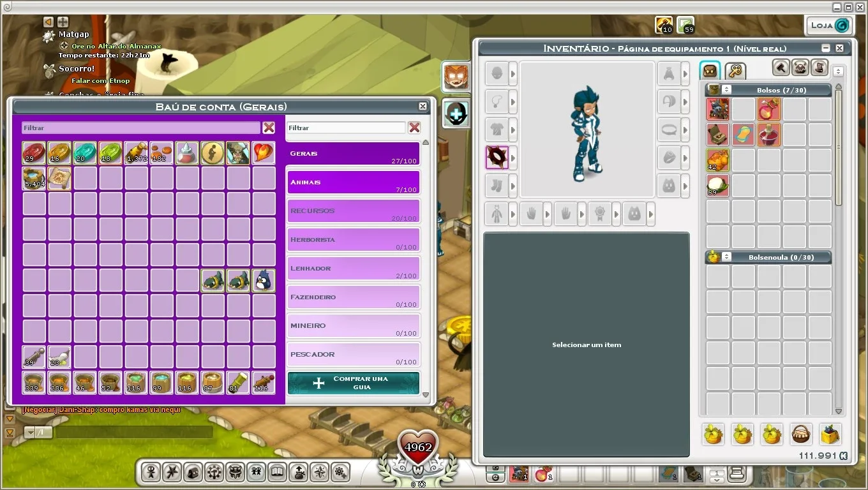This screenshot has width=868, height=490.
Task: Toggle the Bolsenoula bag sort stepper
Action: pyautogui.click(x=726, y=257)
